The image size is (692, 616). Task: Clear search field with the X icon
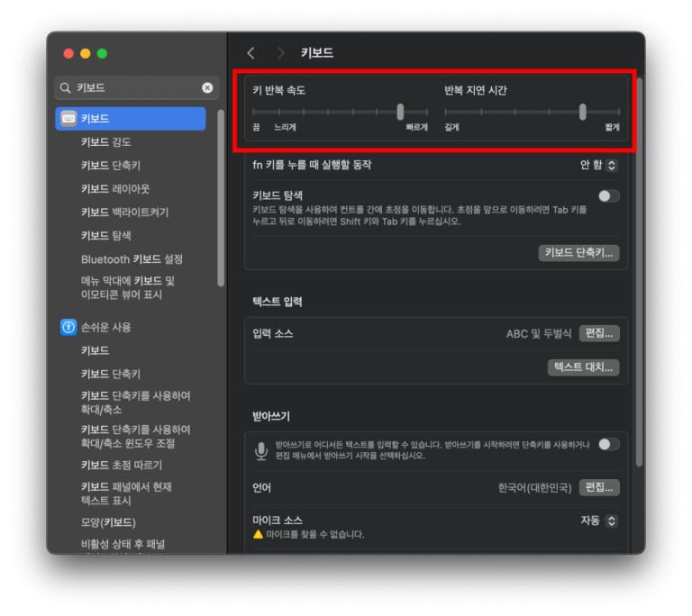[207, 87]
